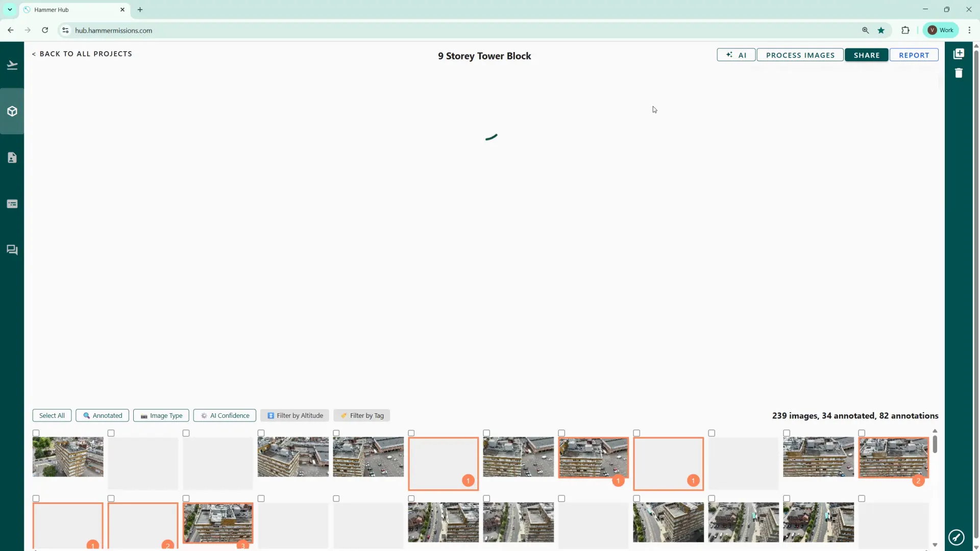
Task: Click the add images plus icon
Action: click(x=959, y=54)
